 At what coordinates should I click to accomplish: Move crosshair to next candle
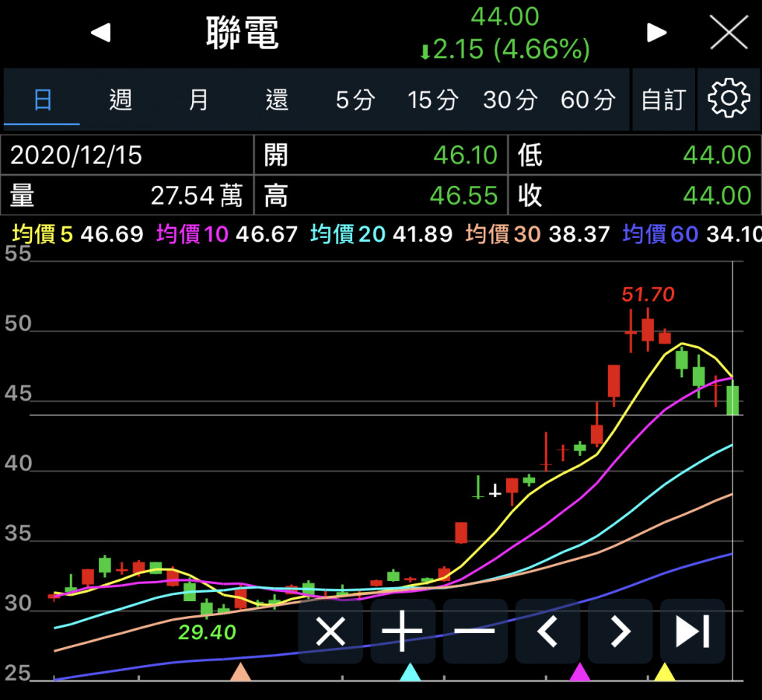click(x=620, y=632)
